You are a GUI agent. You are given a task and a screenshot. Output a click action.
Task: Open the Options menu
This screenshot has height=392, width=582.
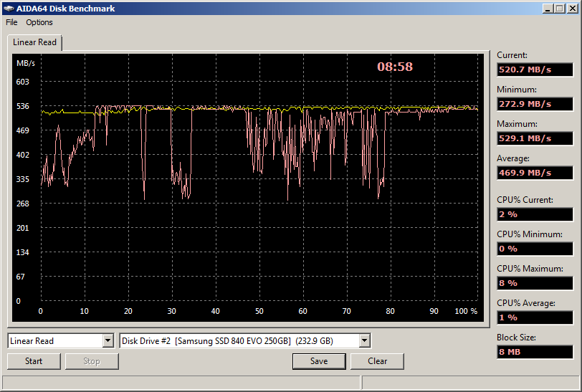39,22
